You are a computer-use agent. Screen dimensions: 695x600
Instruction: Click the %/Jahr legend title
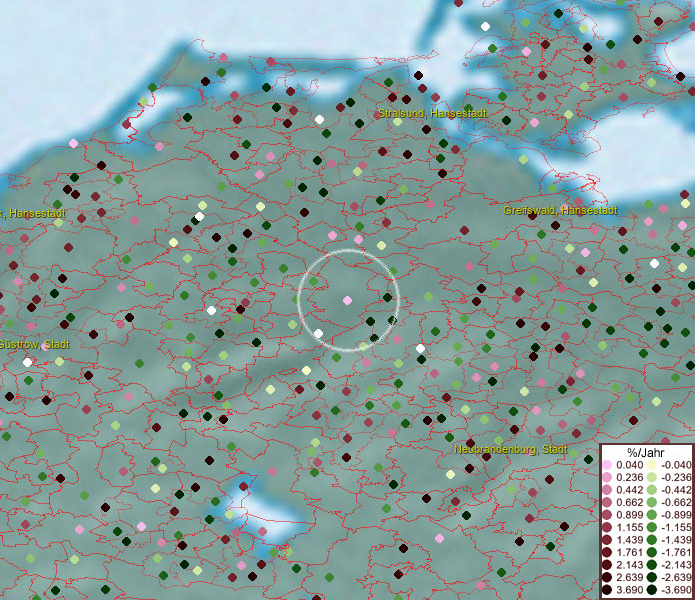[646, 452]
